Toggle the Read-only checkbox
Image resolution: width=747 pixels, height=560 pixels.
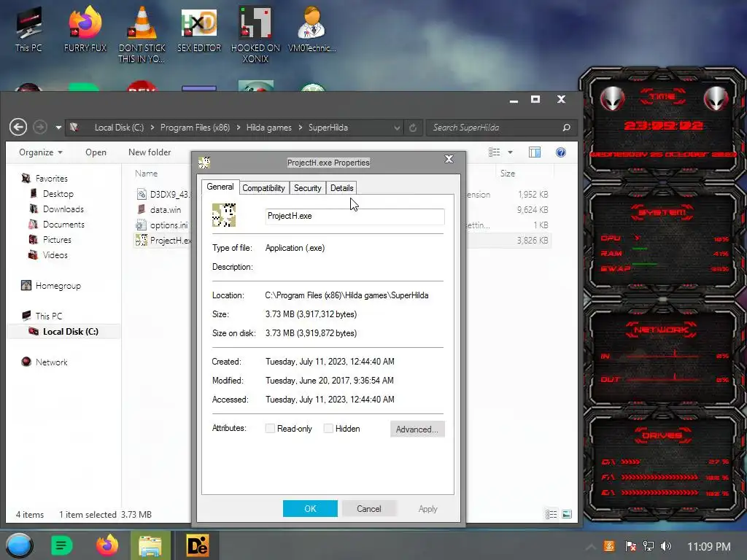(270, 429)
